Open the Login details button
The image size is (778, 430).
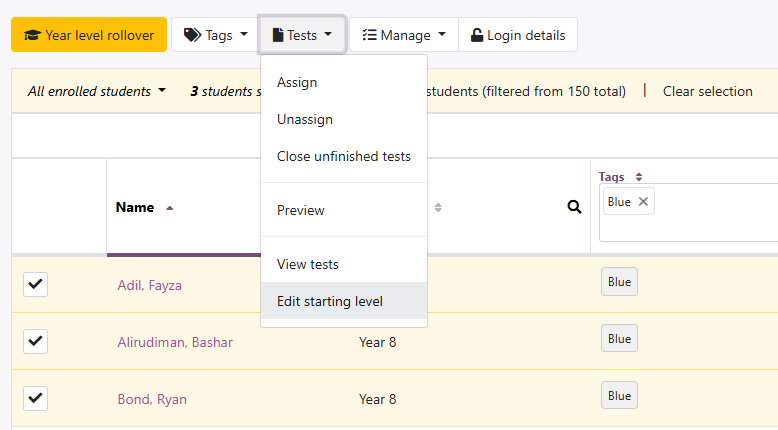click(517, 35)
